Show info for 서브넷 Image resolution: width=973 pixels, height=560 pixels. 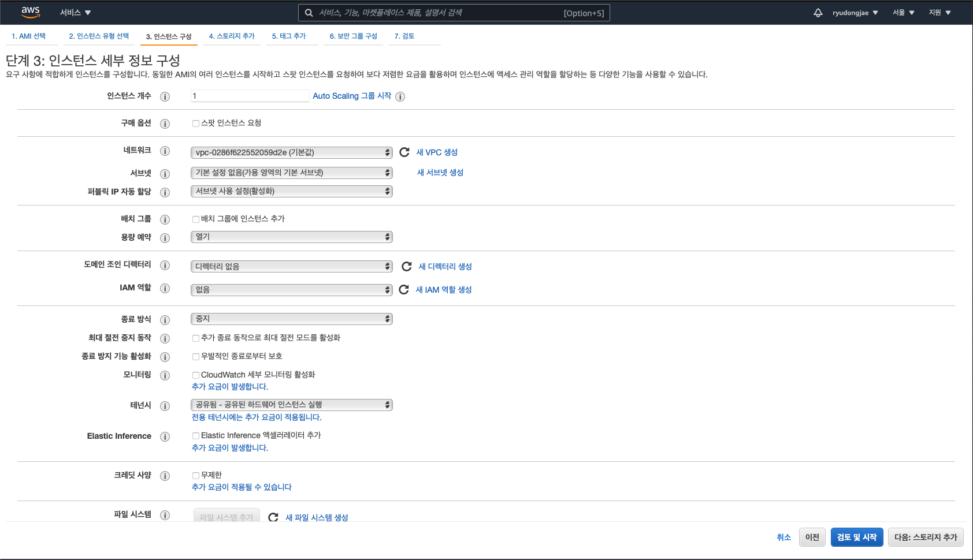click(165, 174)
